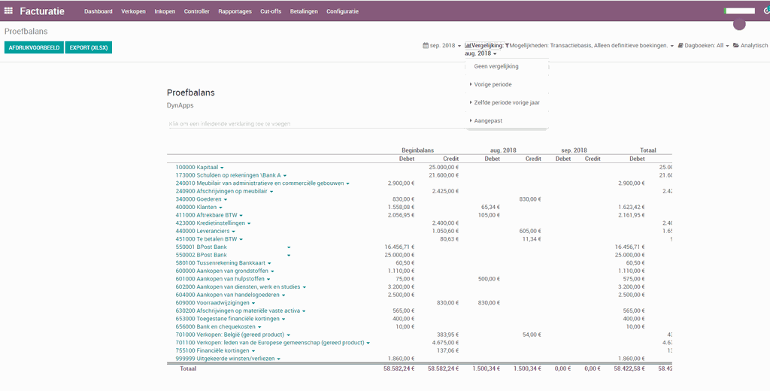Open account 240010 Meubilair line

(x=262, y=183)
